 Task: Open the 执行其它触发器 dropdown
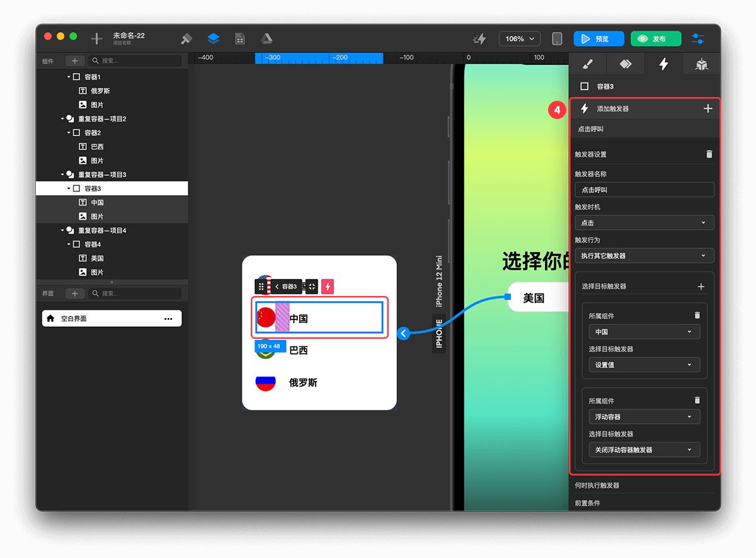pos(644,256)
